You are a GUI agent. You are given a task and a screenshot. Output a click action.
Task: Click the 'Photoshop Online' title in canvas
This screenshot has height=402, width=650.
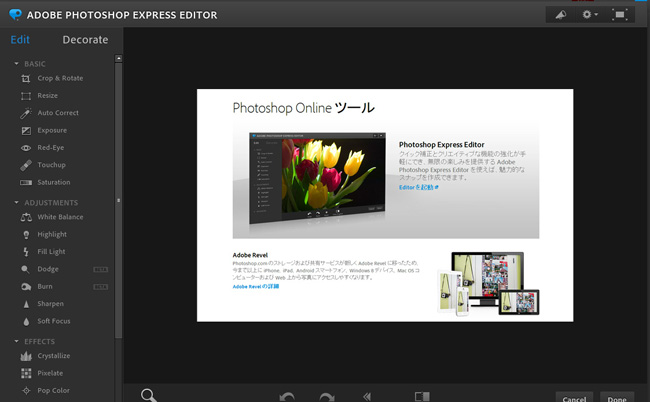[282, 108]
